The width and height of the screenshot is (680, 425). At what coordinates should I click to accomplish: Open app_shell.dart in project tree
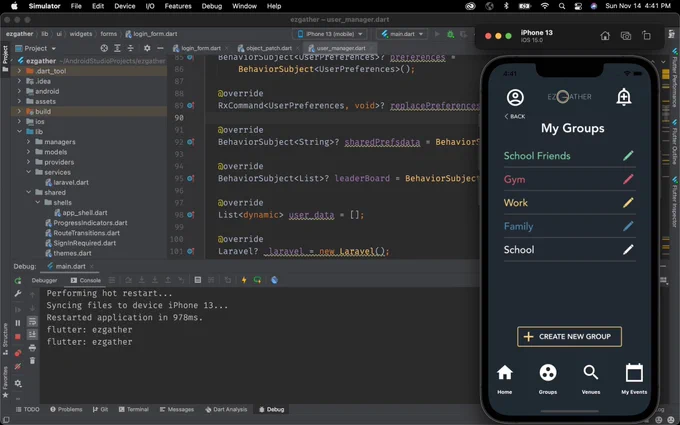click(x=81, y=212)
